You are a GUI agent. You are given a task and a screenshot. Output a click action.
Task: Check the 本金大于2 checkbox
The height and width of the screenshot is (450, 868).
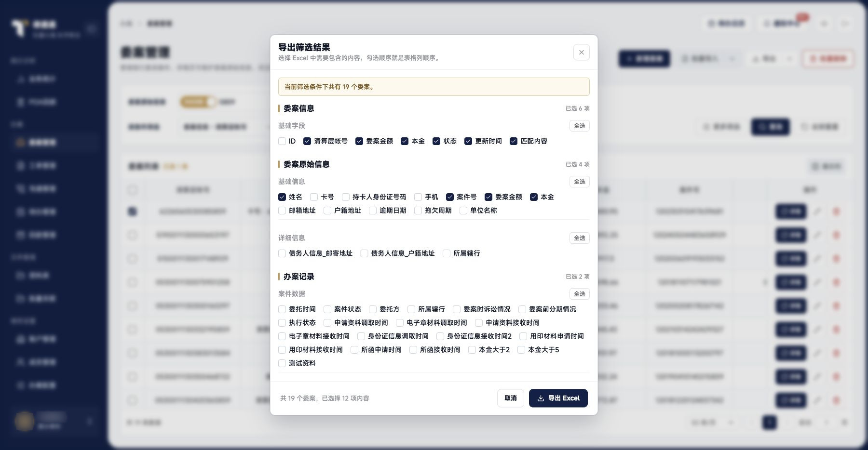(x=472, y=350)
